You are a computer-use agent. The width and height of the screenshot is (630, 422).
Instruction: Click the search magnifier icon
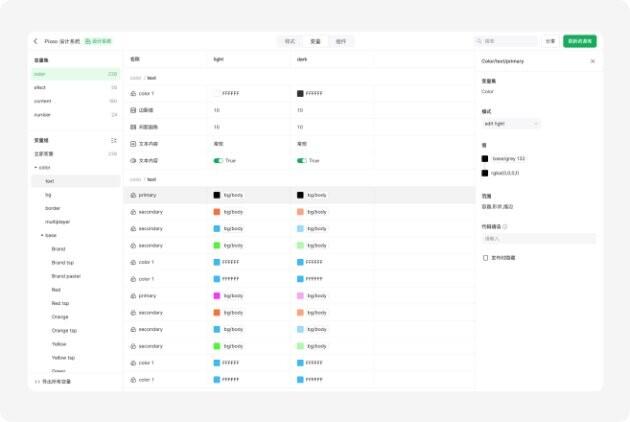tap(479, 41)
